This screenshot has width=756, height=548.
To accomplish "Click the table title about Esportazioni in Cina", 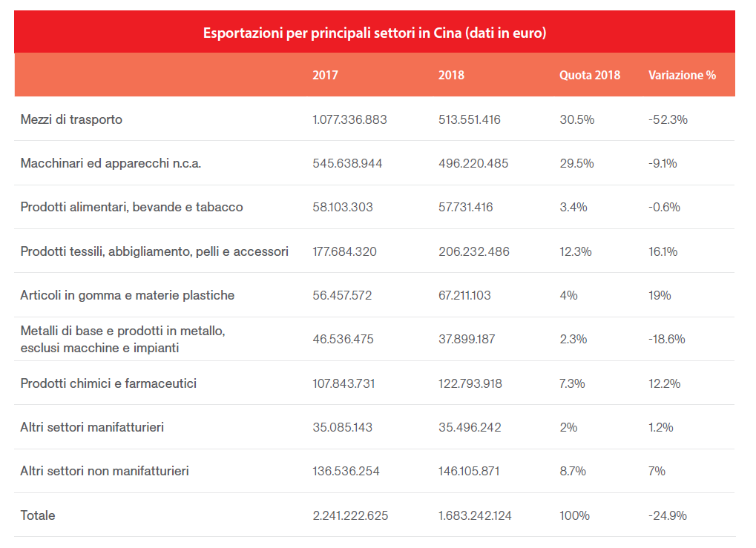I will click(375, 33).
